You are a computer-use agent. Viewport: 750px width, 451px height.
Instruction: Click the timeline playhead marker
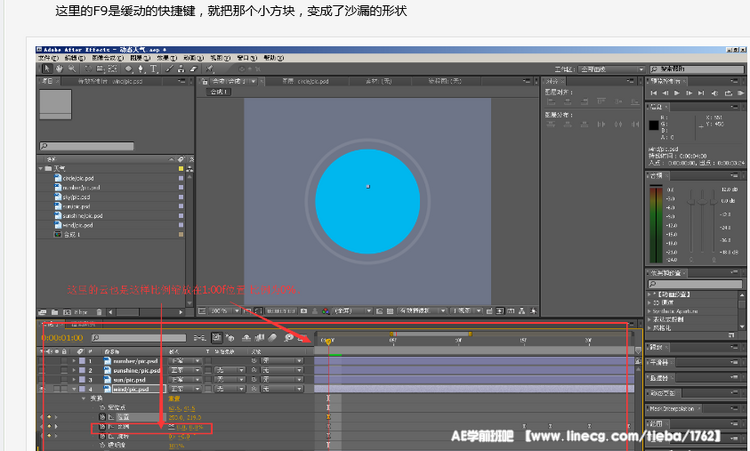328,341
